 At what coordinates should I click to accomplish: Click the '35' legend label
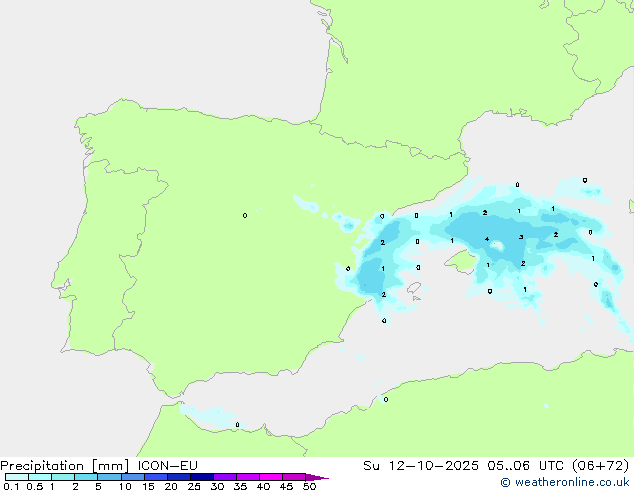click(240, 486)
